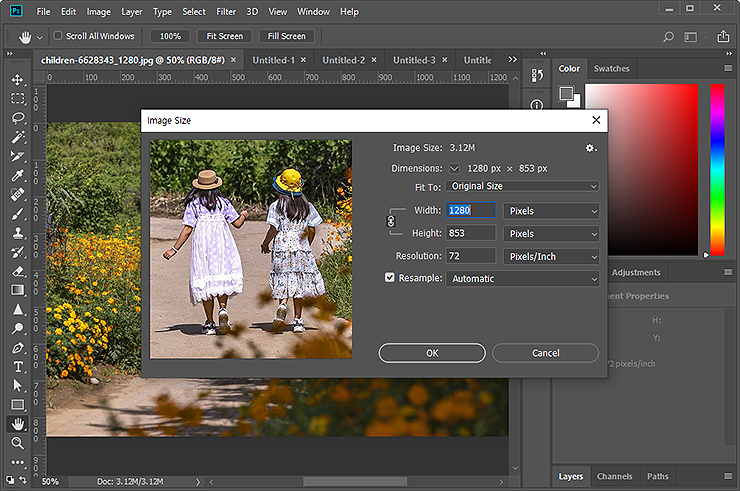
Task: Select the Rectangular Marquee tool
Action: (18, 99)
